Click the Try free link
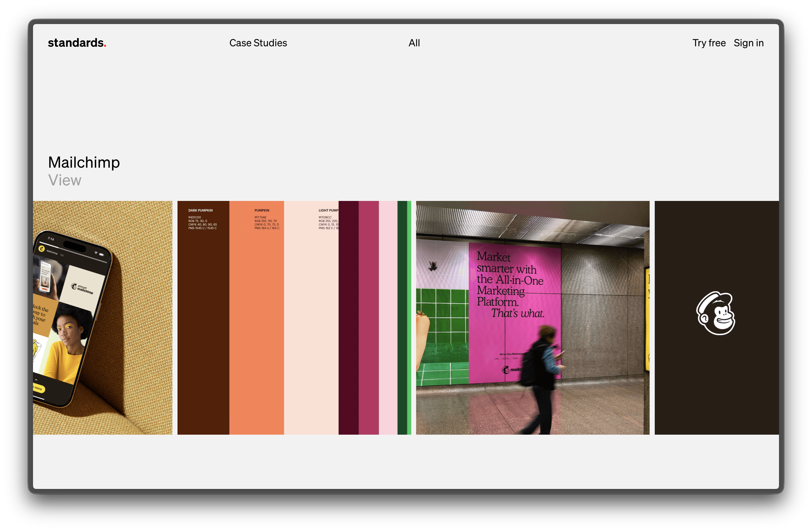 click(708, 43)
